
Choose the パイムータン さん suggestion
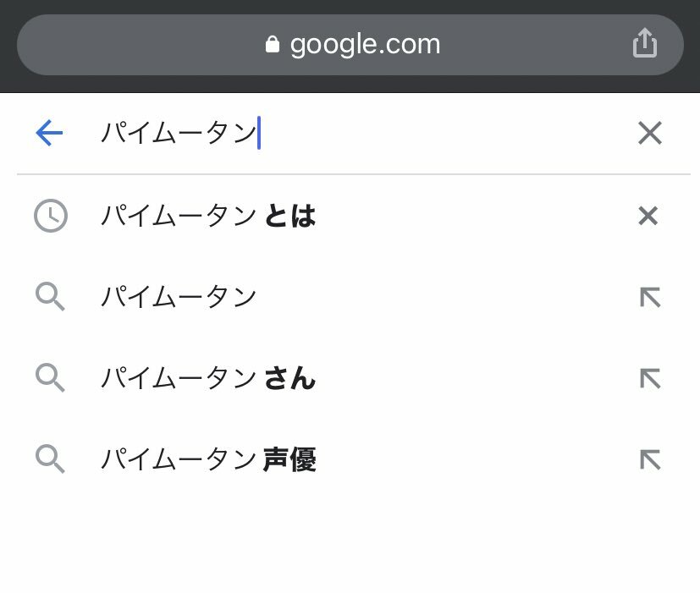pyautogui.click(x=208, y=378)
